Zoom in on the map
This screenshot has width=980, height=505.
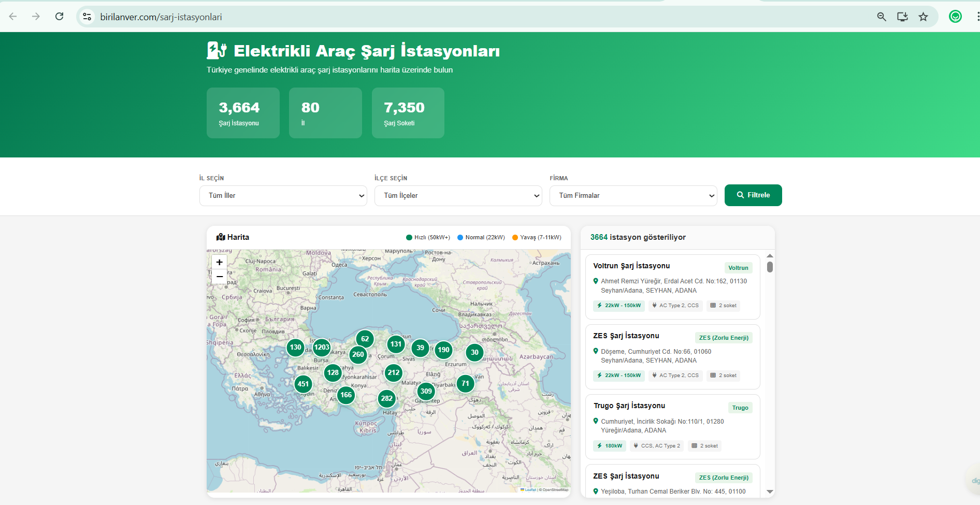click(x=220, y=262)
